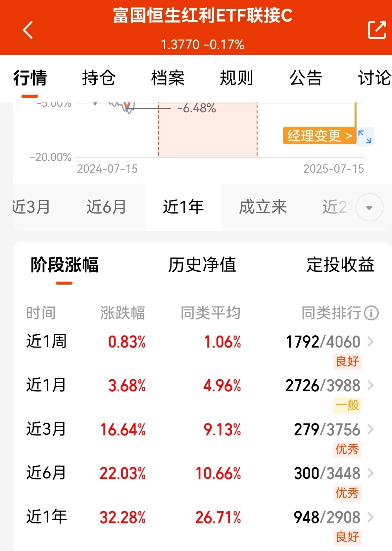Open 近1月 ranking detail chevron
This screenshot has width=392, height=551.
click(x=370, y=385)
